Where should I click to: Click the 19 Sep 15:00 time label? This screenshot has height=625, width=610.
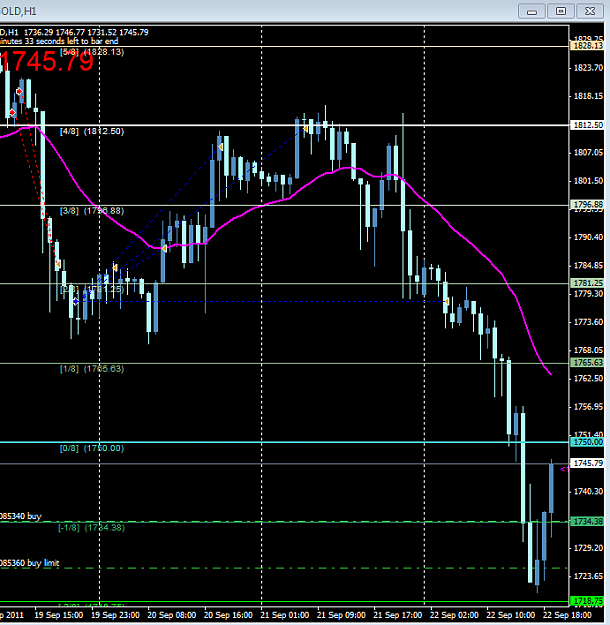(x=59, y=615)
